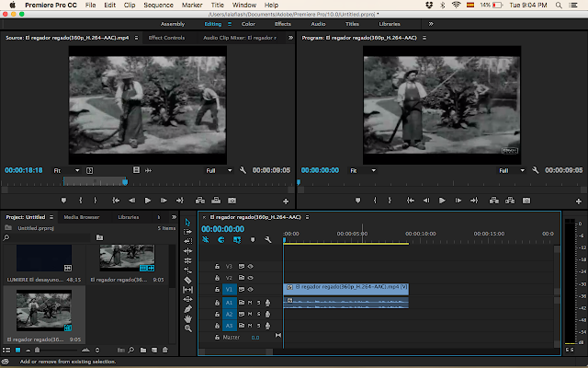Switch to Color workspace
The height and width of the screenshot is (368, 588).
[x=248, y=24]
